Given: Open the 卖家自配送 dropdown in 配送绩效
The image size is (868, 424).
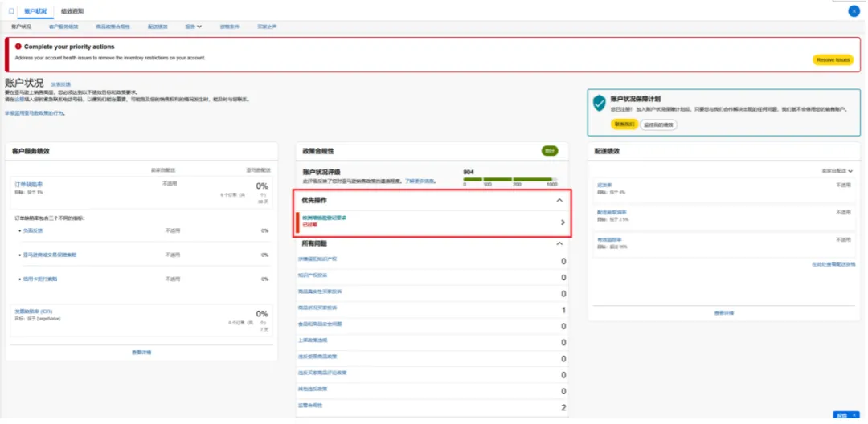Looking at the screenshot, I should [x=837, y=171].
